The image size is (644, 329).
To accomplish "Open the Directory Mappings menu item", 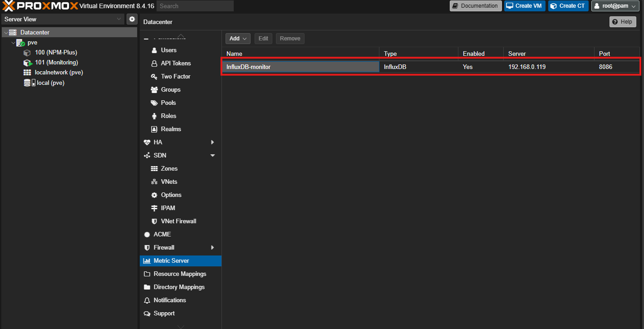I will [181, 287].
